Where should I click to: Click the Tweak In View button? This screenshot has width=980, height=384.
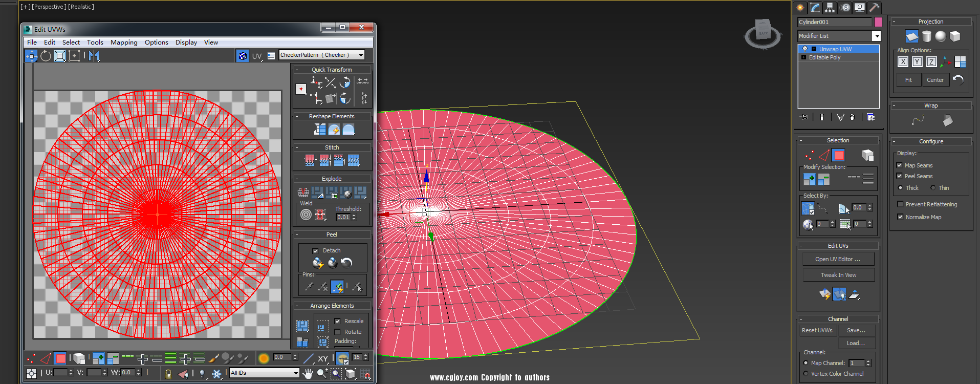coord(838,275)
